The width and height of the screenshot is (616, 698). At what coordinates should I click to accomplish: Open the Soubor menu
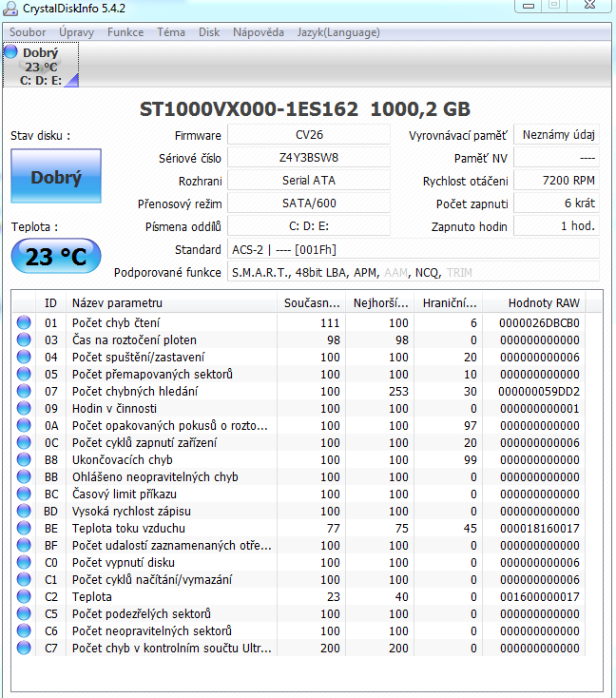(28, 32)
